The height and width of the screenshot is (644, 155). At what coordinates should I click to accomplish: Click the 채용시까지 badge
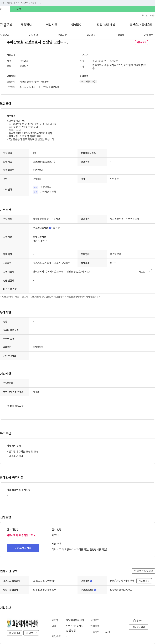pyautogui.click(x=141, y=43)
